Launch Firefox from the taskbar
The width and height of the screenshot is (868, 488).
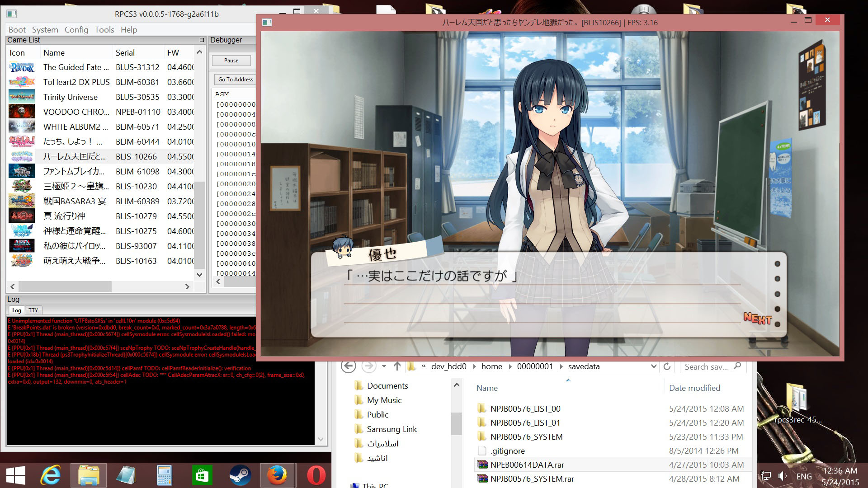click(x=277, y=475)
